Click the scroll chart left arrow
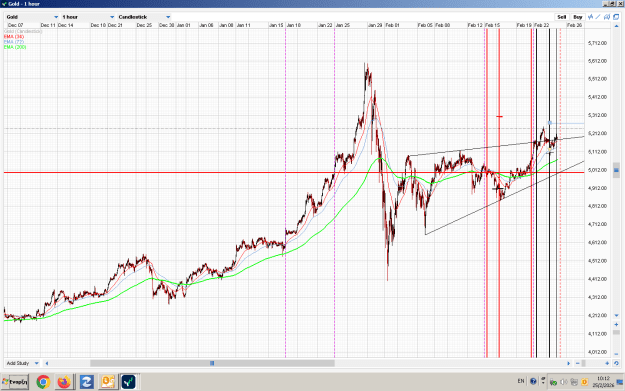 coord(47,363)
